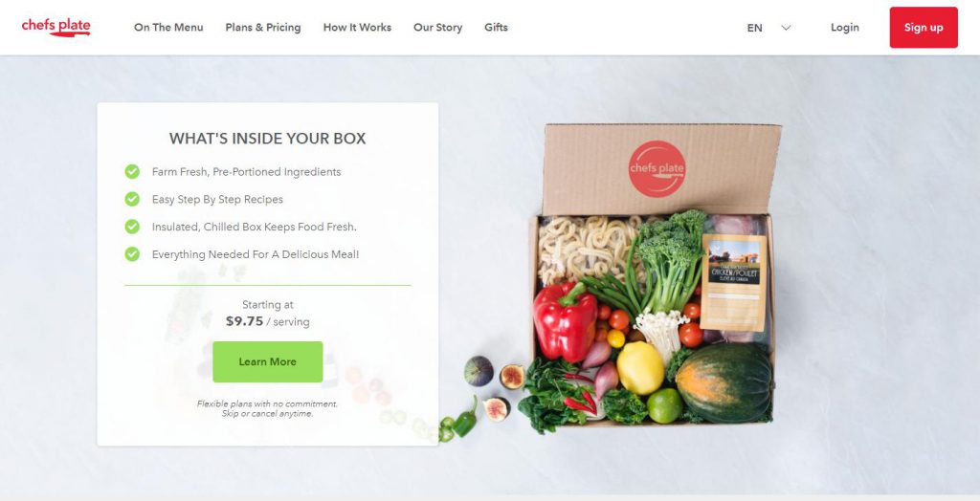Click the chicken package label in box

pos(734,282)
